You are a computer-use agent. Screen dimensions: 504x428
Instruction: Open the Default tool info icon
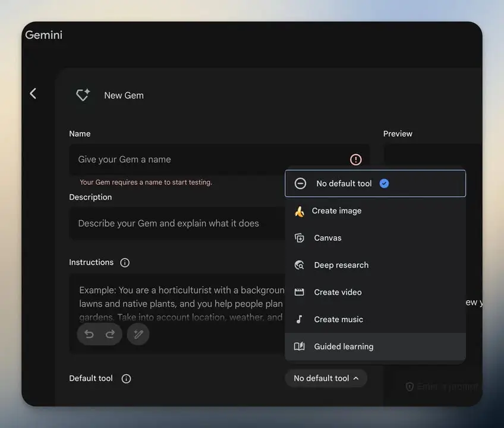127,379
